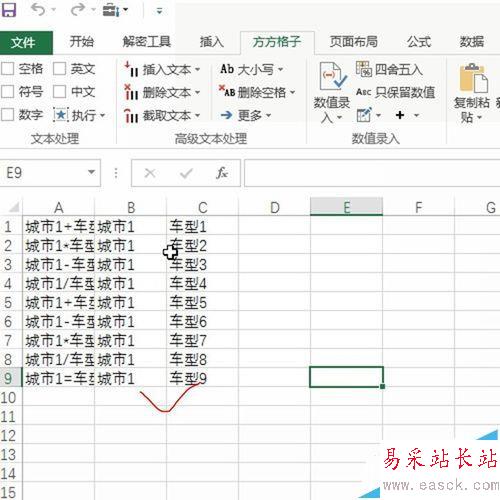Click the 四舍五入 label text

(x=399, y=70)
